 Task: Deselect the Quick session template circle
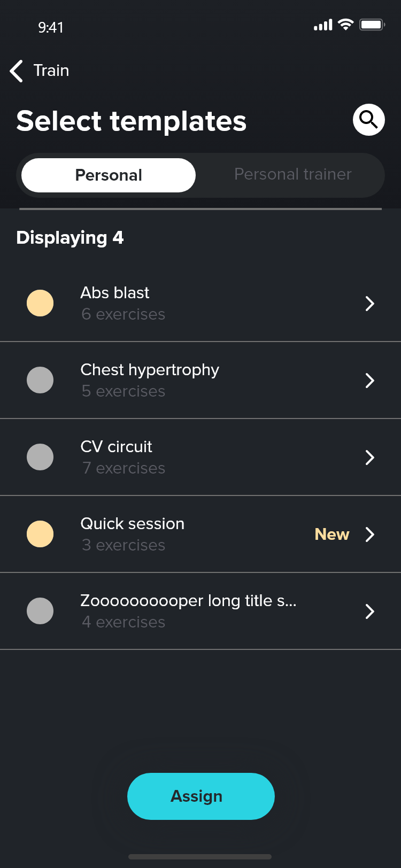(40, 534)
